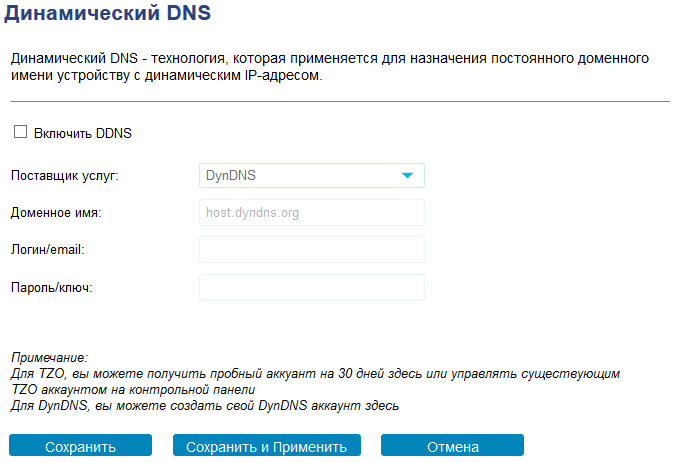The width and height of the screenshot is (680, 462).
Task: Follow the DynDNS account creation здесь link
Action: click(383, 406)
